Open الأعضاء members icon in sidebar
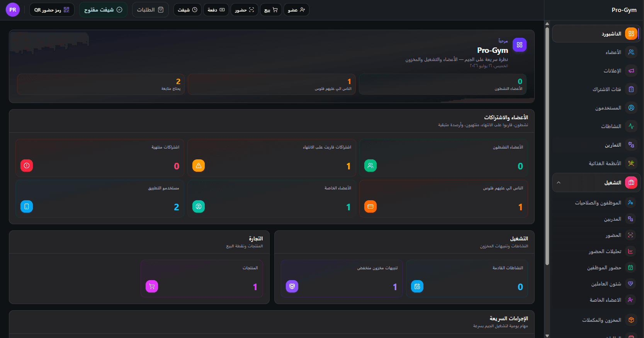This screenshot has width=644, height=338. 631,52
